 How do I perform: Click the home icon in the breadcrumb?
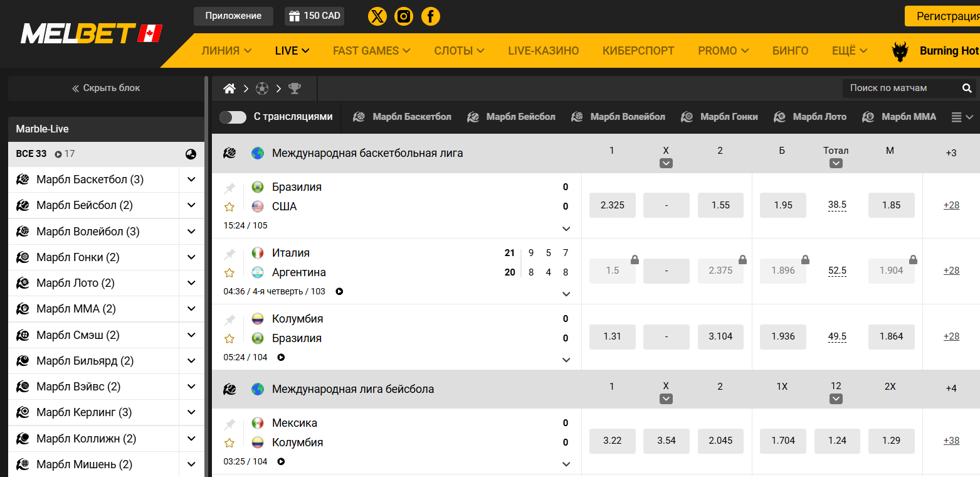coord(229,88)
